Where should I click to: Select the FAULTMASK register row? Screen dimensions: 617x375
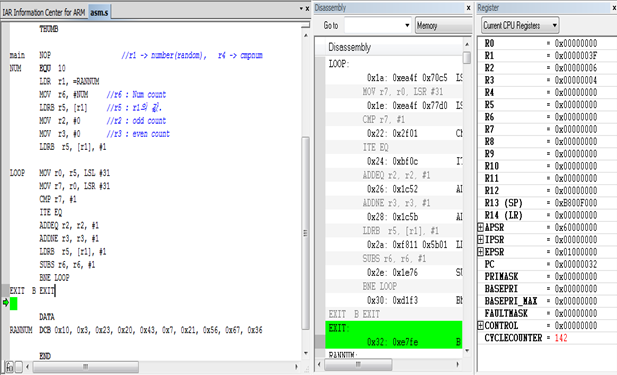point(547,313)
